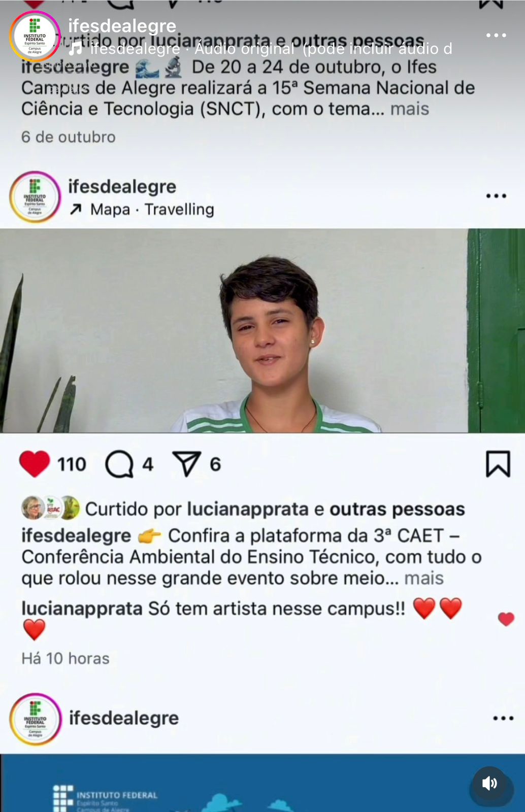View 'outras pessoas' who liked post
525x812 pixels.
pyautogui.click(x=397, y=509)
